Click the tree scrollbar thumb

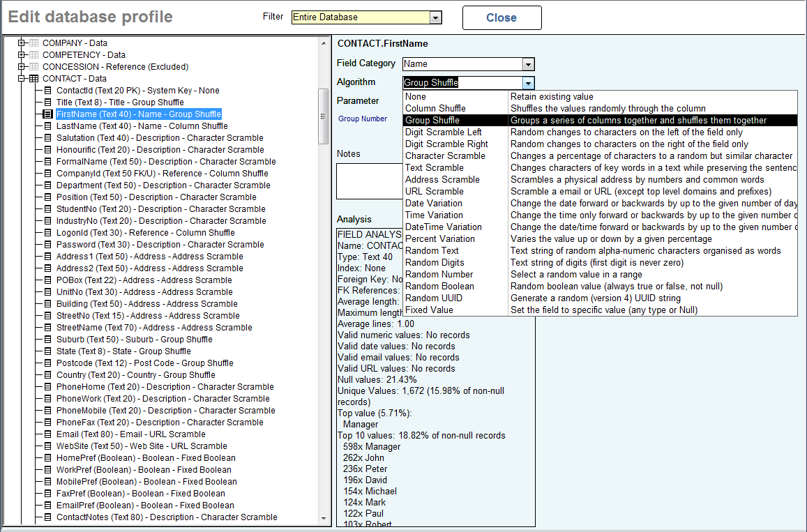pos(323,116)
